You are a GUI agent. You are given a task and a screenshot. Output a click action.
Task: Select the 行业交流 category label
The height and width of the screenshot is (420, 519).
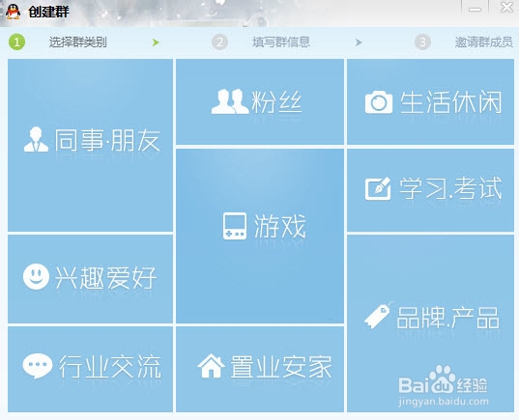pyautogui.click(x=110, y=367)
